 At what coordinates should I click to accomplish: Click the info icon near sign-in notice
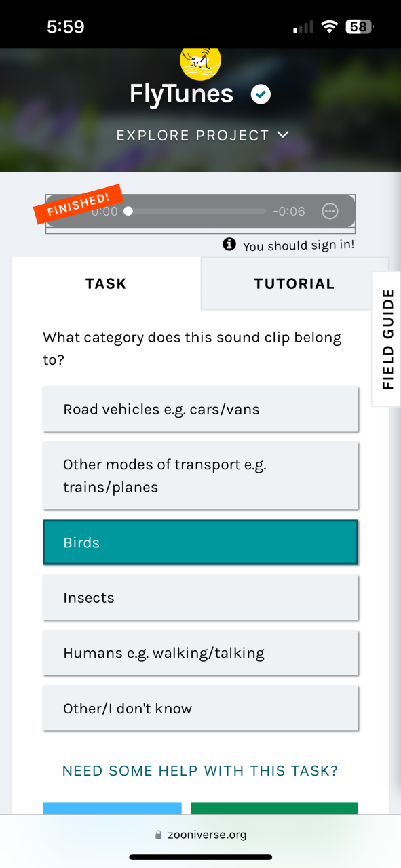pyautogui.click(x=229, y=244)
